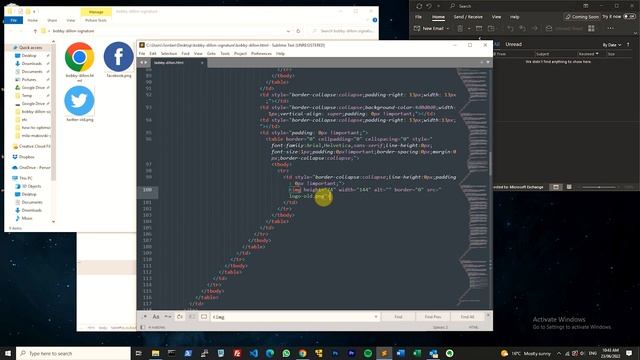Click Outlook archive icon
Viewport: 640px width, 360px height.
pyautogui.click(x=479, y=28)
